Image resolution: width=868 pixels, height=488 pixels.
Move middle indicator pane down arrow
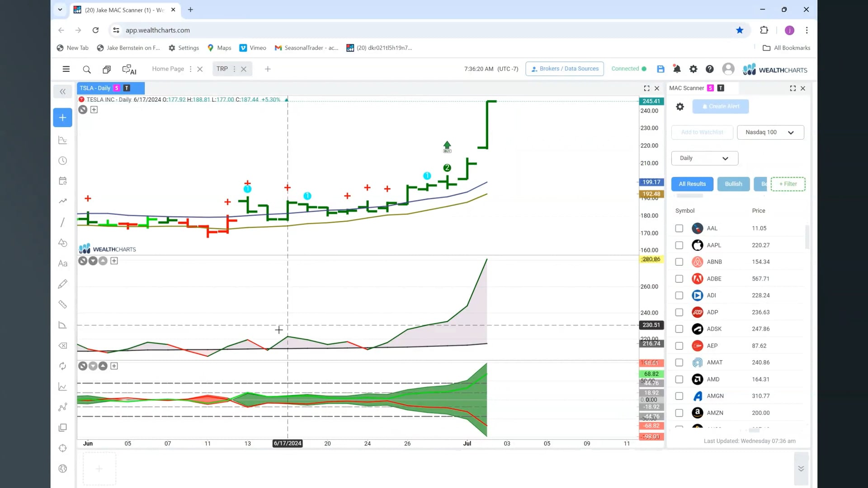point(93,261)
